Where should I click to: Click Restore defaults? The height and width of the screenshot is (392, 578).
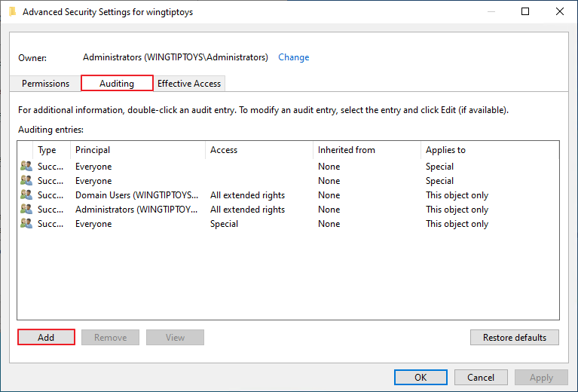click(x=515, y=338)
